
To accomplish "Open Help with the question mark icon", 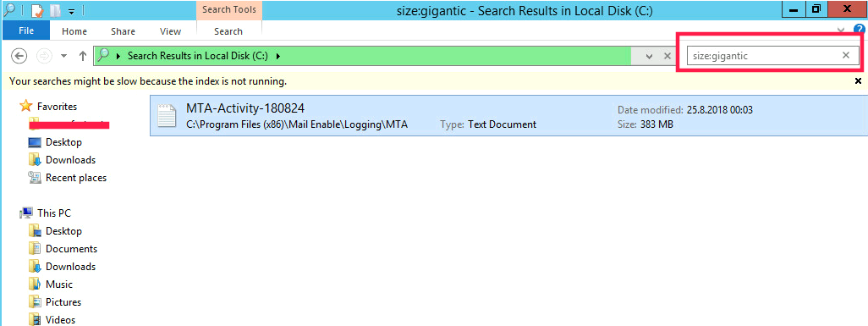I will pos(860,30).
